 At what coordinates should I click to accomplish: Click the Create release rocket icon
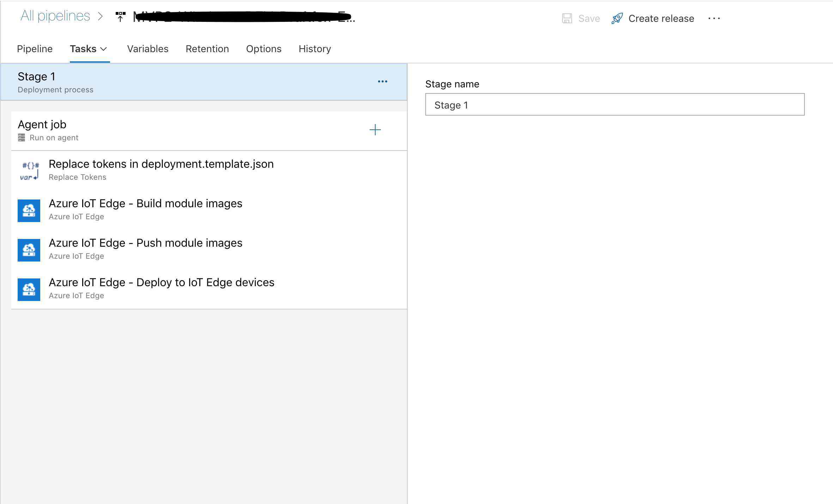click(x=617, y=18)
